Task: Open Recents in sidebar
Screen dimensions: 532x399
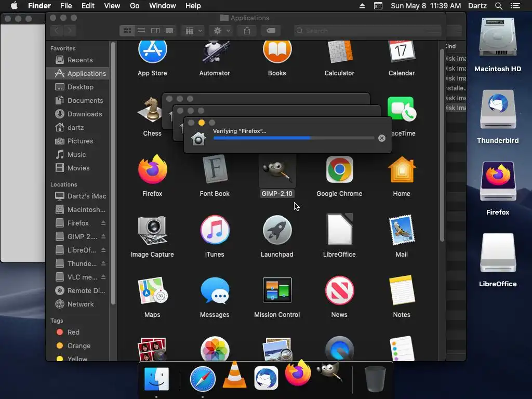Action: 78,60
